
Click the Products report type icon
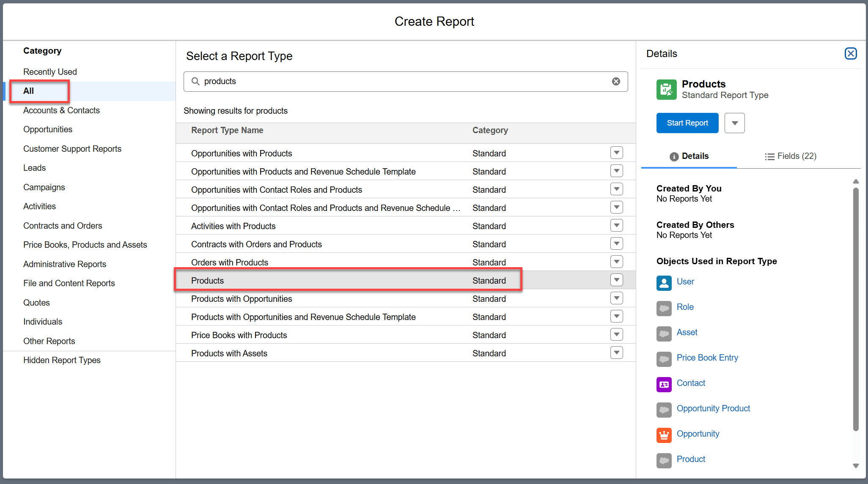click(x=666, y=90)
